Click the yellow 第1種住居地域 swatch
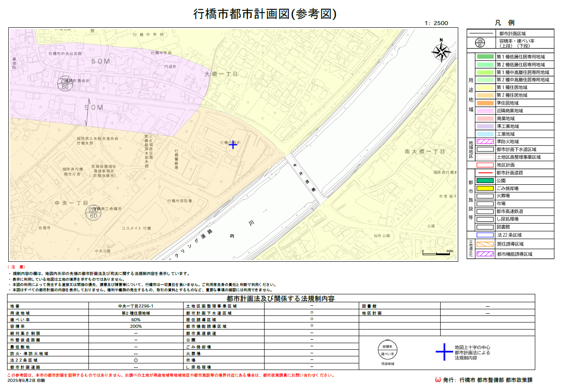The image size is (563, 392). 485,88
